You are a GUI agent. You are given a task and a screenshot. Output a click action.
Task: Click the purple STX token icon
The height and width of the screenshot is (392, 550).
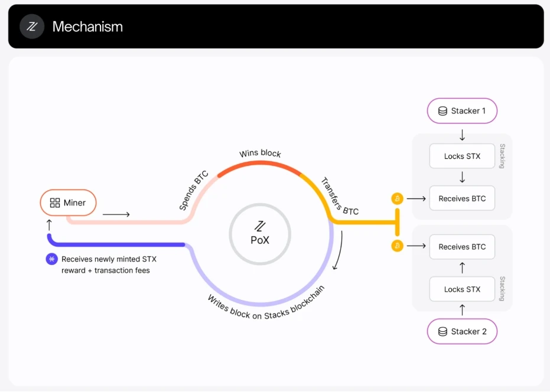[x=51, y=259]
